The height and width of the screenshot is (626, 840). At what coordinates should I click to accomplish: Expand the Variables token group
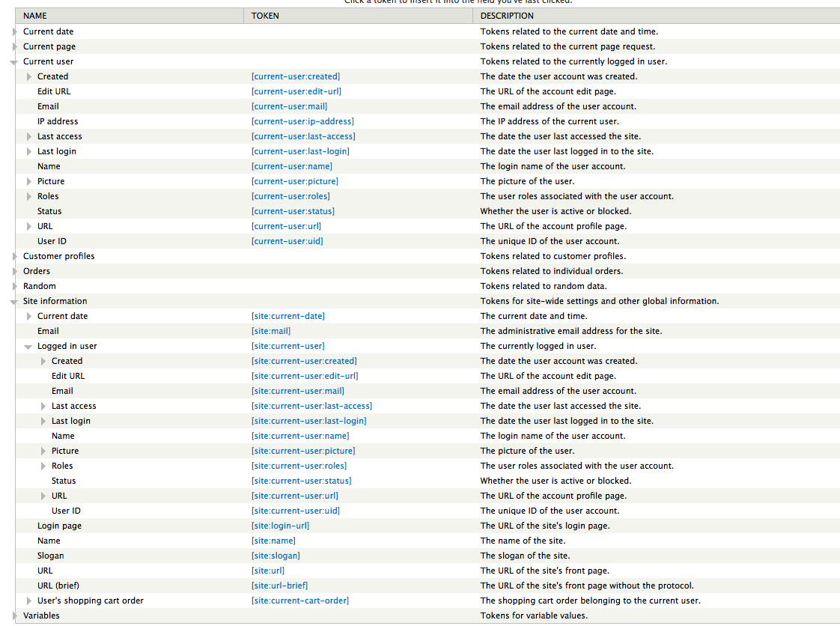pyautogui.click(x=15, y=616)
